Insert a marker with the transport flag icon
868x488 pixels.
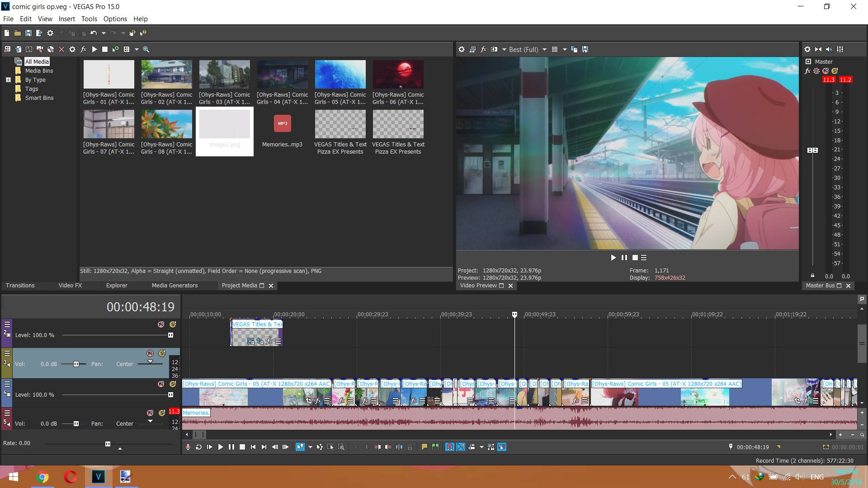[424, 447]
